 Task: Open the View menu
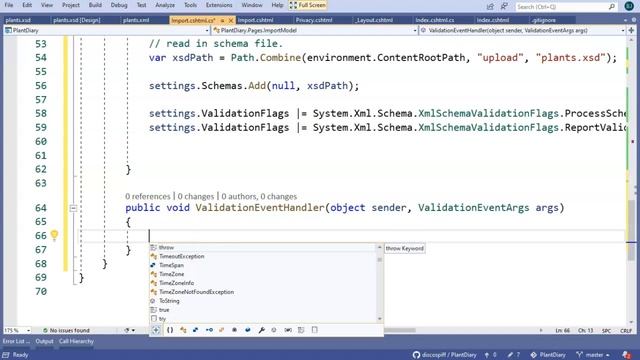click(x=47, y=5)
